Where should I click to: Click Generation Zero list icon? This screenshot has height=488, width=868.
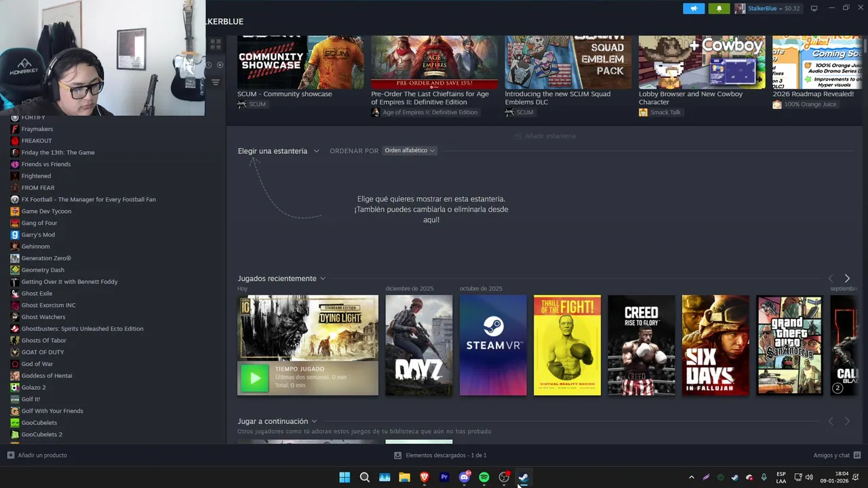15,258
